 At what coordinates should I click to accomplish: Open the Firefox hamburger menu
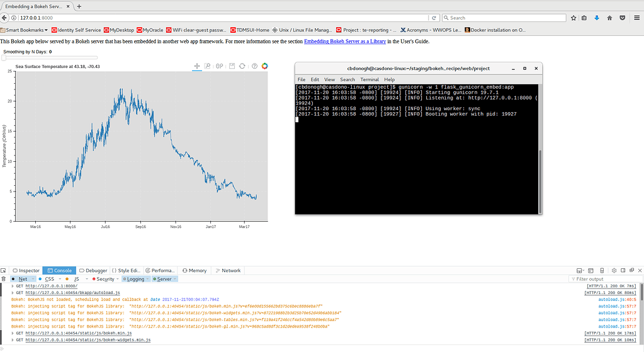(x=636, y=18)
